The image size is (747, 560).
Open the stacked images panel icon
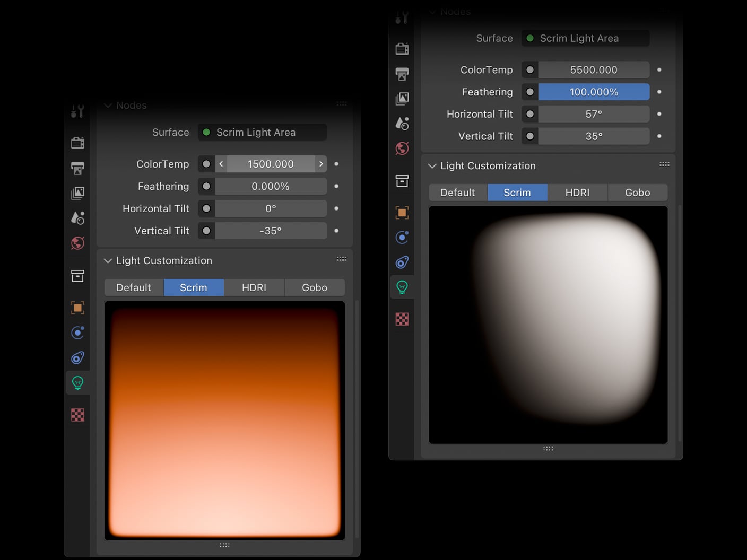tap(78, 193)
